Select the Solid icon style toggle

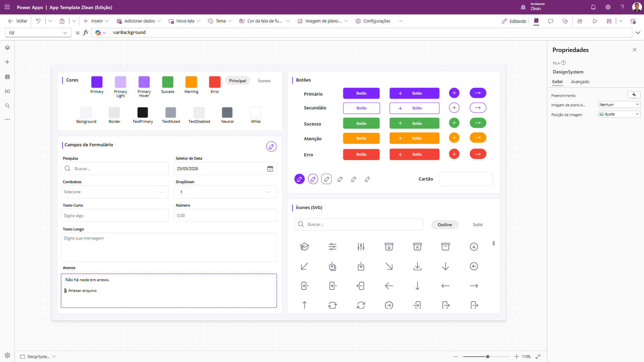tap(478, 225)
